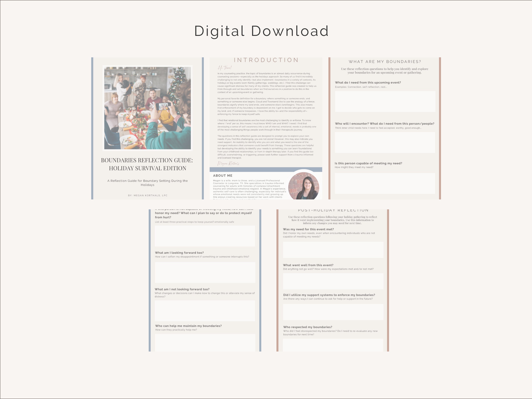Select the "What went well from this event?" question
This screenshot has width=532, height=399.
[308, 265]
